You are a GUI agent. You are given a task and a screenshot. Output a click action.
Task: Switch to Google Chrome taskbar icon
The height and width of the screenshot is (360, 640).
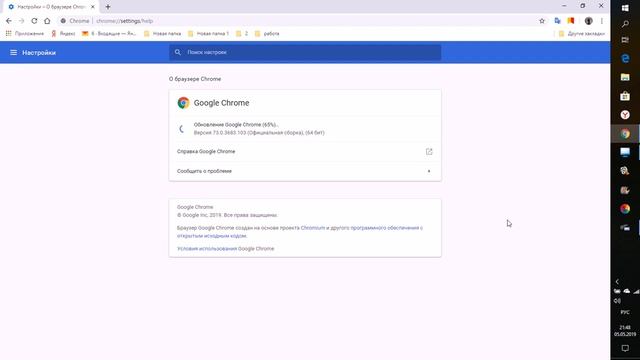pos(625,133)
